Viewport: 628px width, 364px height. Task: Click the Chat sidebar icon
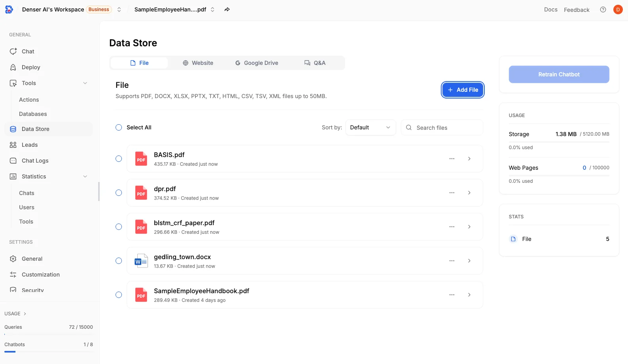13,51
